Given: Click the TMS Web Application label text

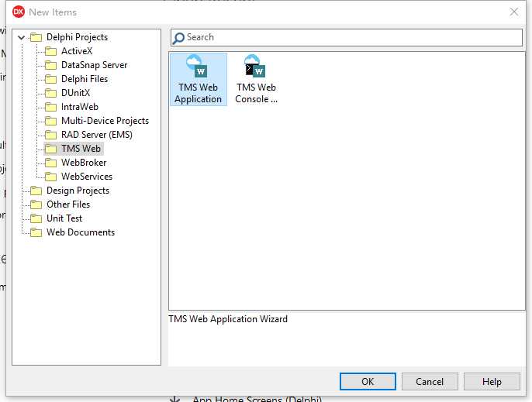Looking at the screenshot, I should pyautogui.click(x=199, y=93).
